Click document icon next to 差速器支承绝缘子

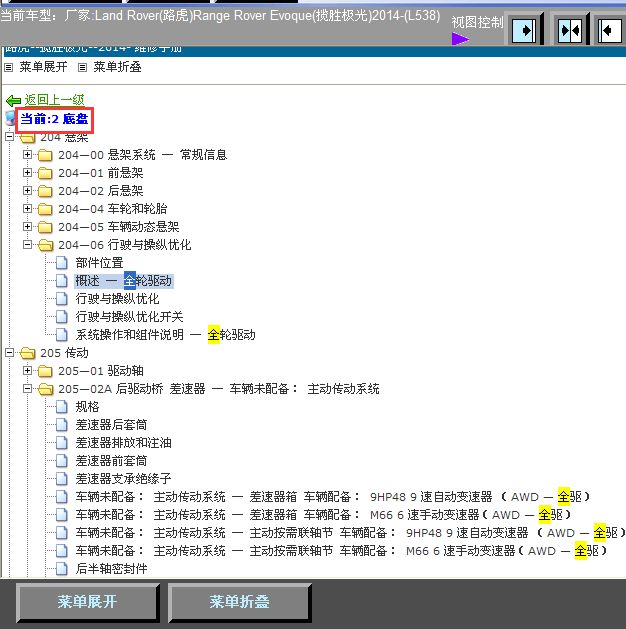point(62,479)
